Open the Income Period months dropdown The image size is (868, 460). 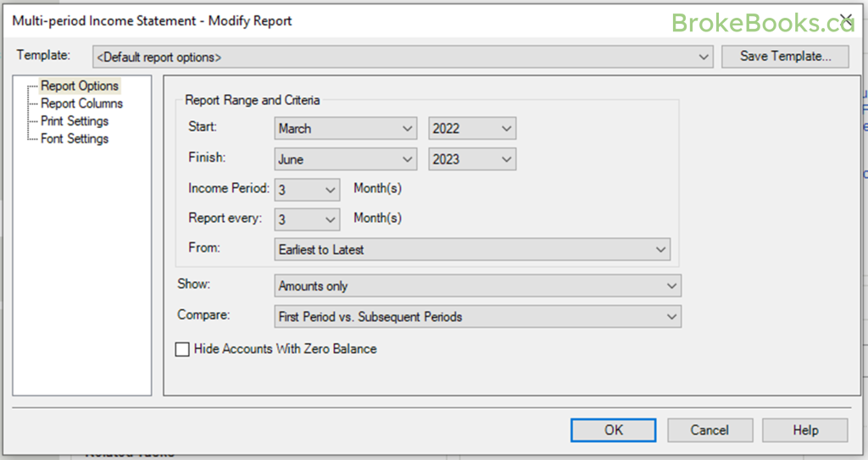click(x=307, y=189)
